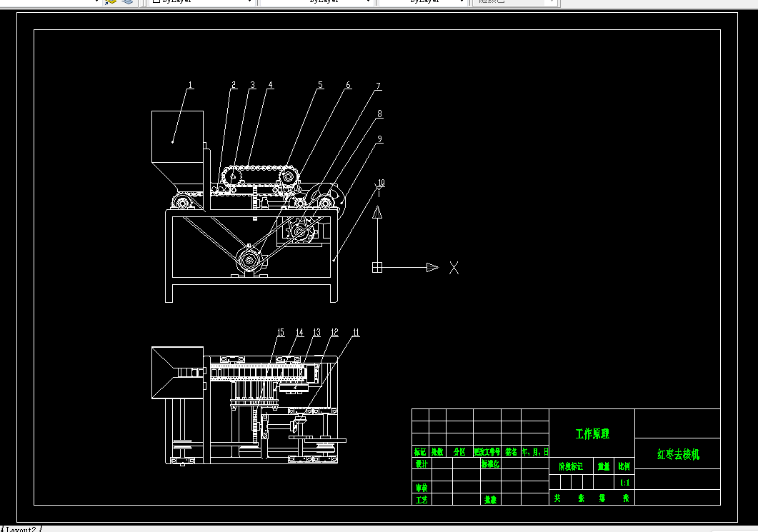Select the 重量 text in title block
758x532 pixels.
pos(603,467)
